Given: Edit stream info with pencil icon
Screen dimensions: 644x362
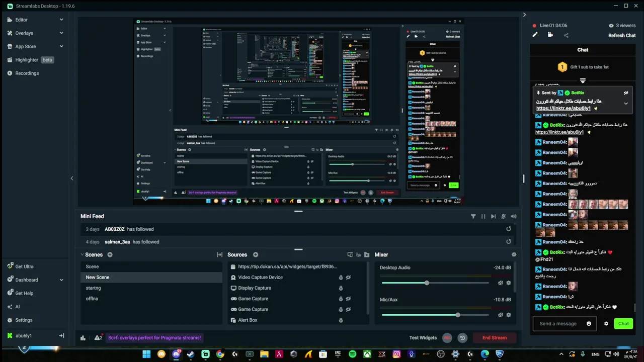Looking at the screenshot, I should 535,35.
